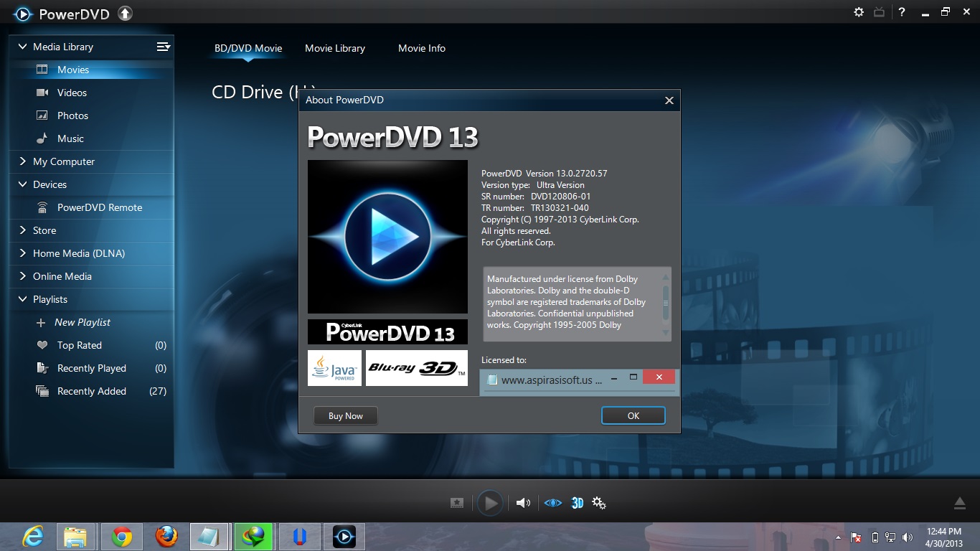
Task: Eject the disc with eject icon
Action: [x=959, y=503]
